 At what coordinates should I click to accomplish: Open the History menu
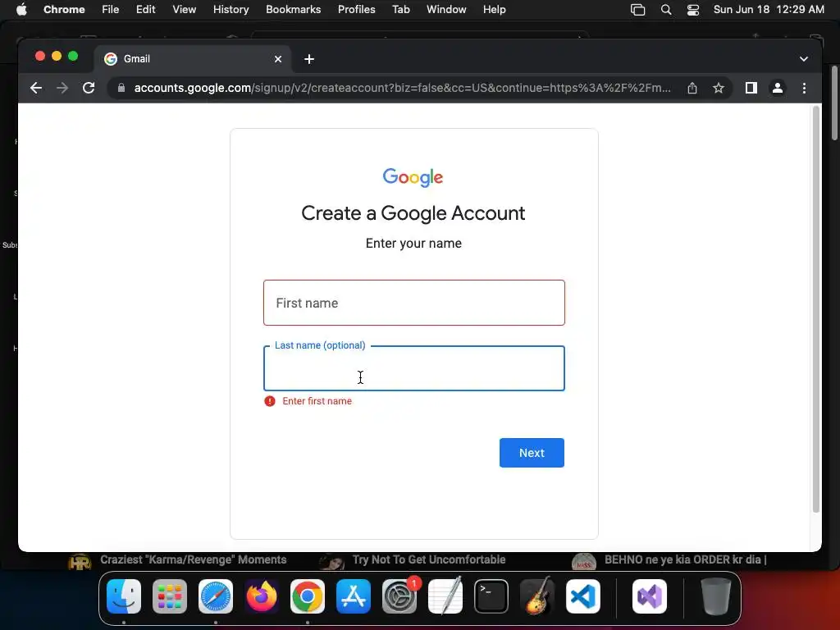click(x=231, y=9)
